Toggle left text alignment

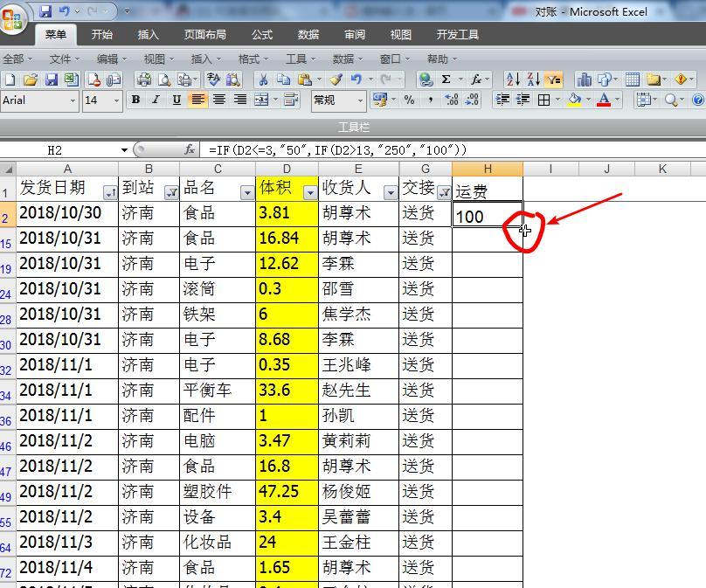pos(197,100)
